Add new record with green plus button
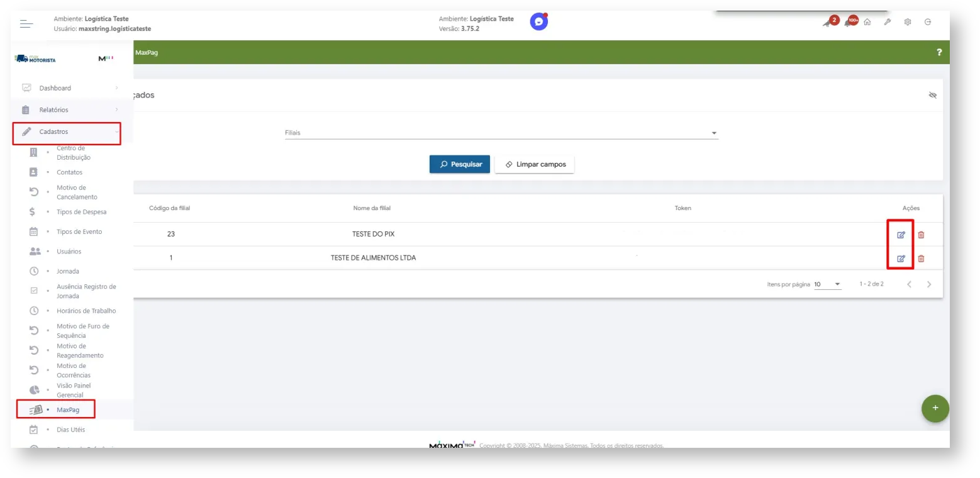This screenshot has width=980, height=478. point(935,408)
